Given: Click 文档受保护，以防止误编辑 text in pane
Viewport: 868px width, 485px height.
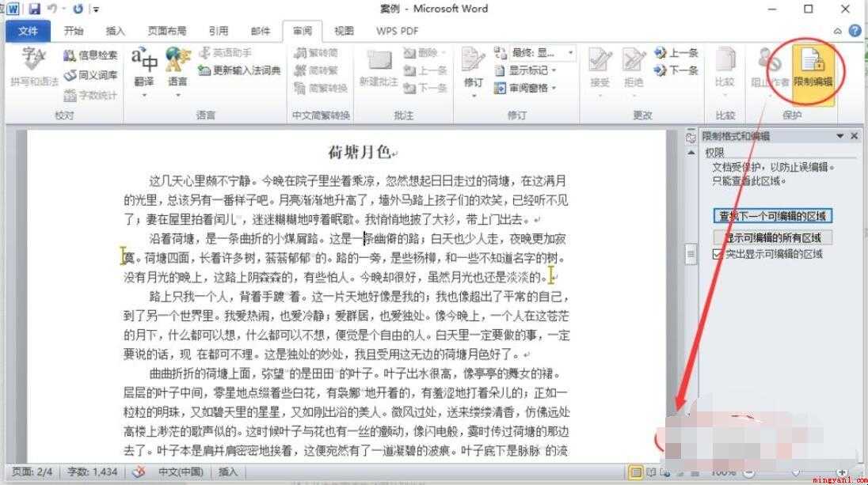Looking at the screenshot, I should [x=770, y=166].
